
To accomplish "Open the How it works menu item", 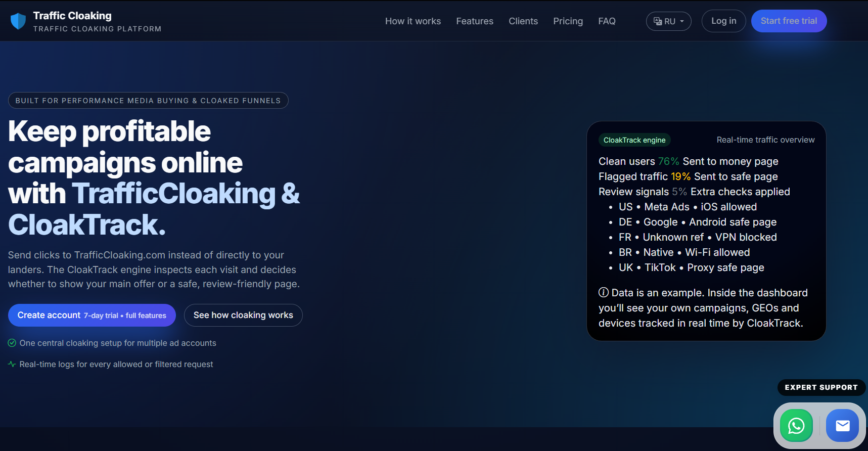I will [x=413, y=21].
